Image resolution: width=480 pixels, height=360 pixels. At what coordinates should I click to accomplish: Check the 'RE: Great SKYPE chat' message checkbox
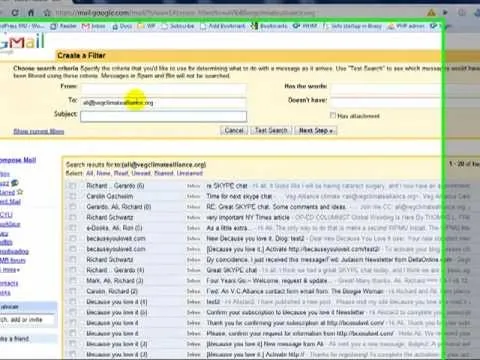point(72,207)
